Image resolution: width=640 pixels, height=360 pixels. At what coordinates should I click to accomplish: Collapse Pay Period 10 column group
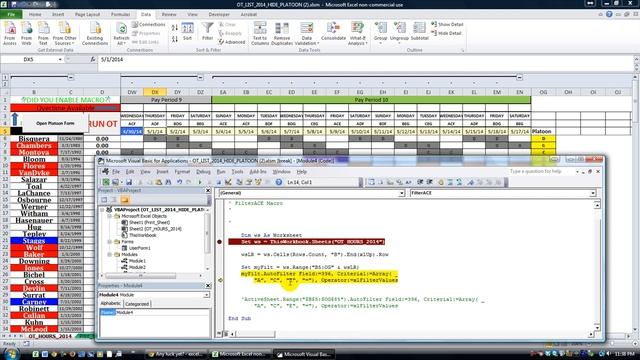coord(519,77)
